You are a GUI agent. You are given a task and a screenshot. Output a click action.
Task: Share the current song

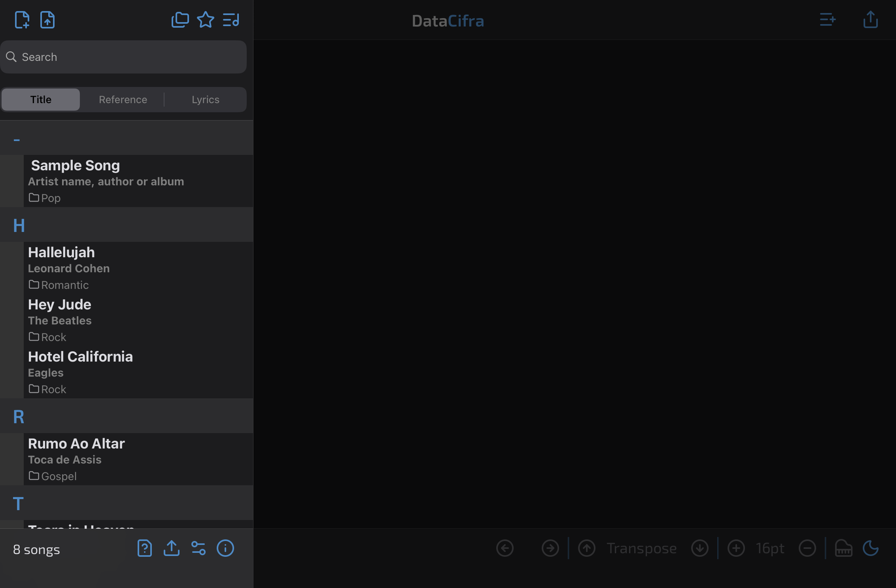click(870, 20)
